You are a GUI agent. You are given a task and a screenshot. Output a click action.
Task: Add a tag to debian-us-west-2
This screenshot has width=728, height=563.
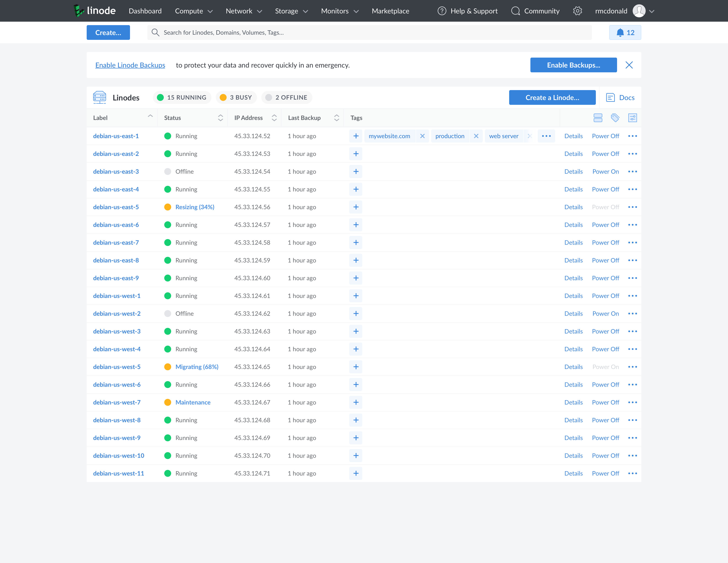356,314
